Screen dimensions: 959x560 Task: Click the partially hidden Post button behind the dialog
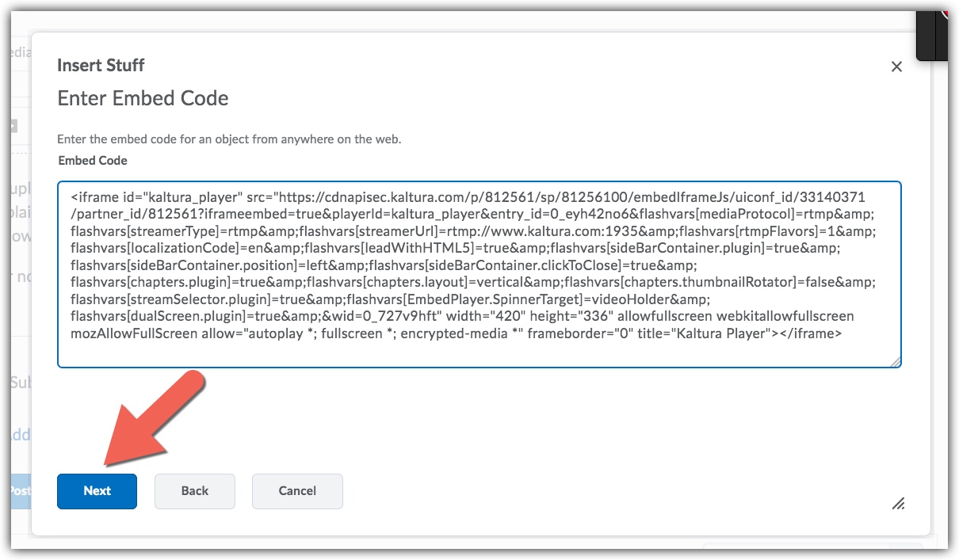click(x=19, y=491)
